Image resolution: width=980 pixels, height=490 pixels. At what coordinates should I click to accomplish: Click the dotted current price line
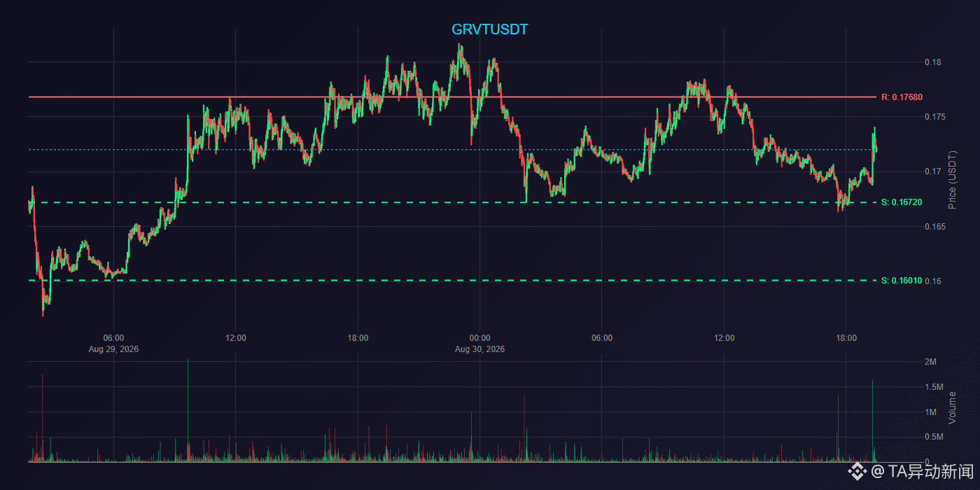[451, 150]
